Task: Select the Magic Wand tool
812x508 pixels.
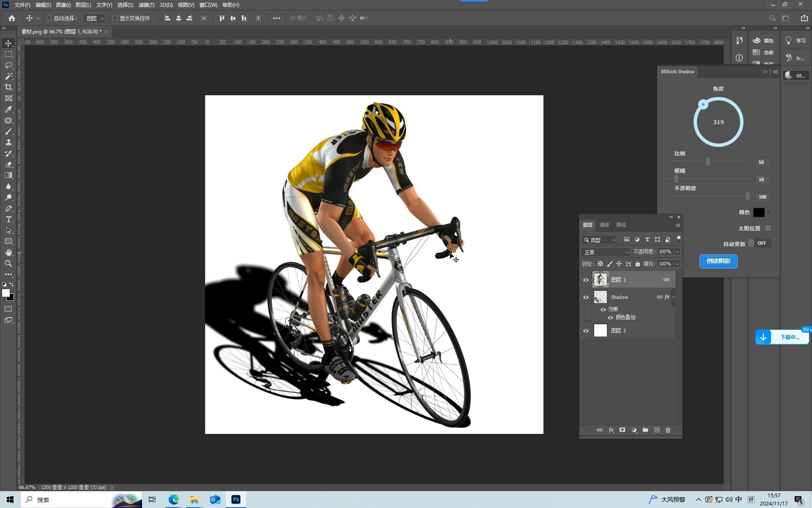Action: point(8,76)
